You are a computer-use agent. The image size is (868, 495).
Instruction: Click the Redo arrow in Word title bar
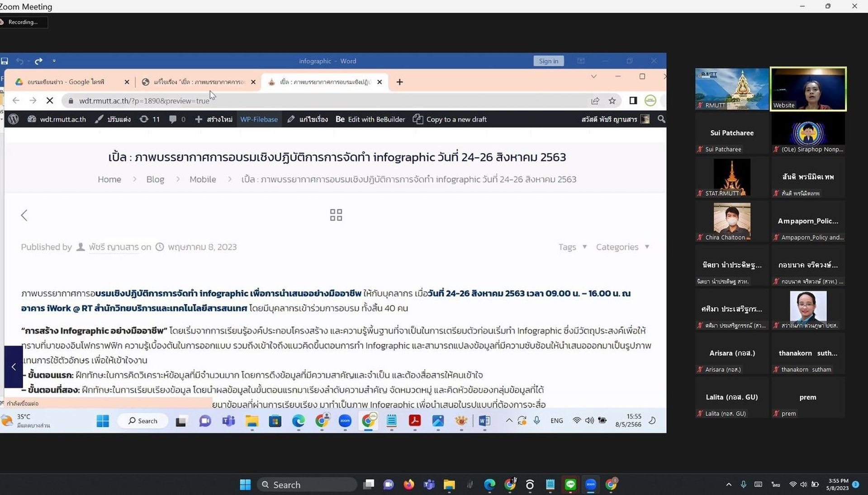(39, 61)
